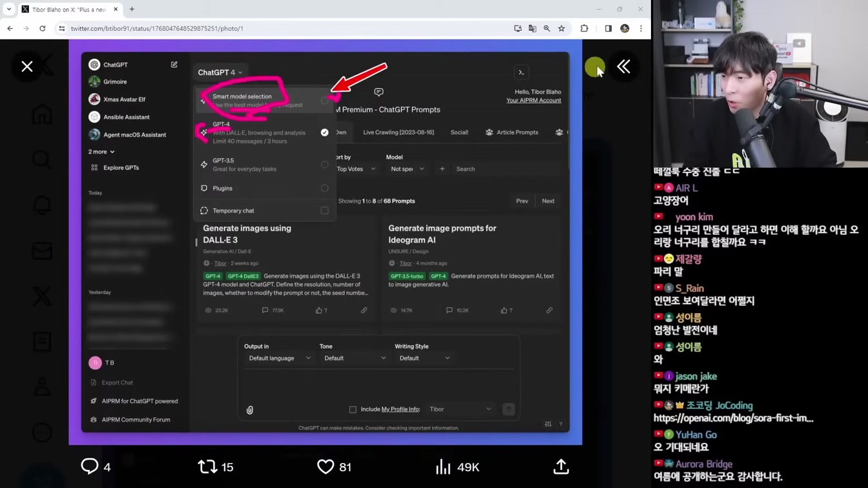The image size is (868, 488).
Task: Open 'Generate images using DALL-E 3' prompt
Action: pyautogui.click(x=247, y=234)
